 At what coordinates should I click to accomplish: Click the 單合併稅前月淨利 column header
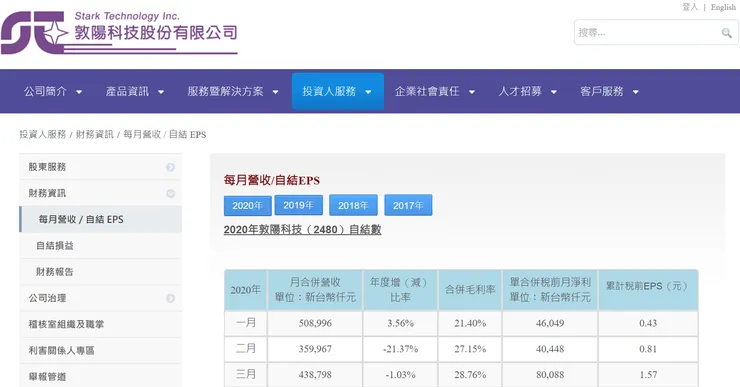pos(550,290)
